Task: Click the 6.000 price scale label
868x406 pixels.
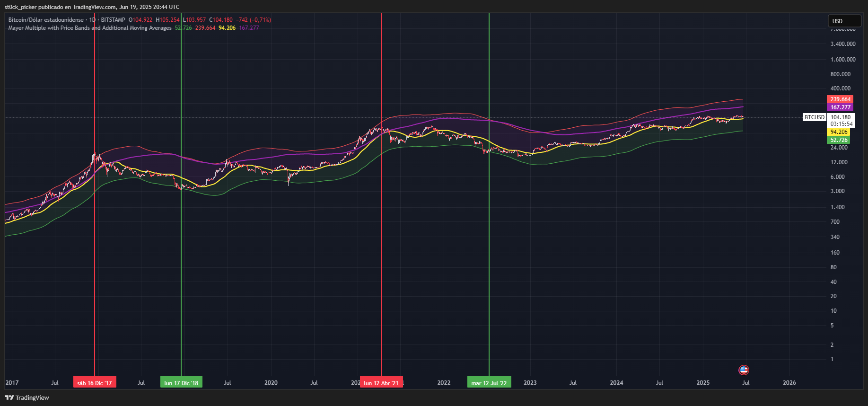Action: coord(838,177)
